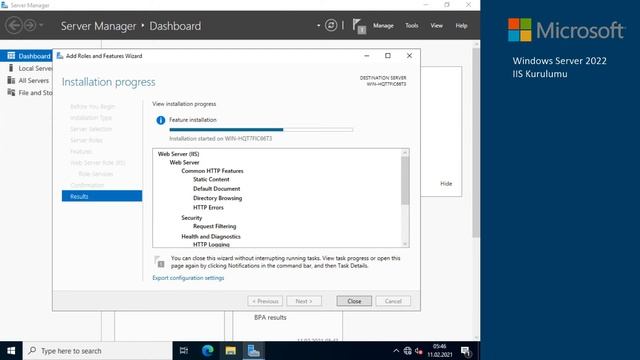The width and height of the screenshot is (640, 360).
Task: Open the Help menu
Action: click(x=461, y=26)
